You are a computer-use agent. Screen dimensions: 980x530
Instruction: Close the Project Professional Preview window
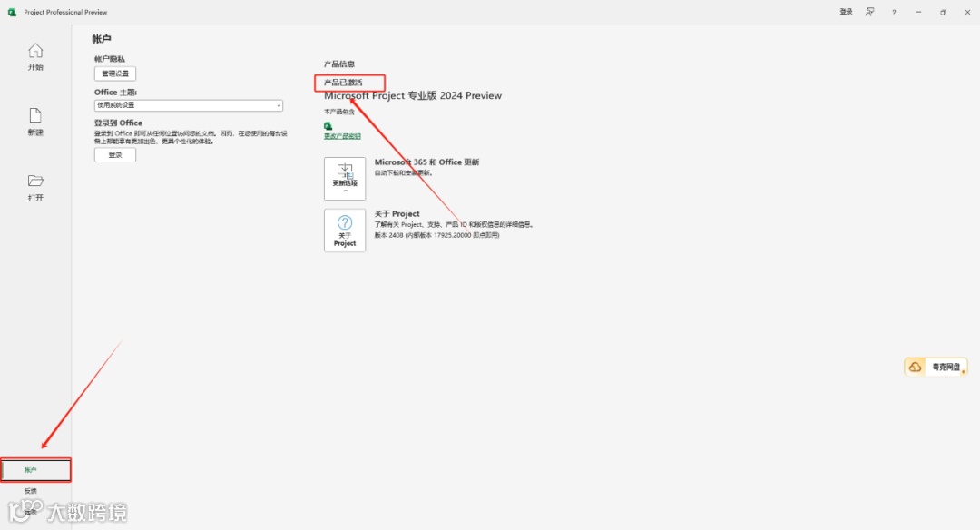967,12
